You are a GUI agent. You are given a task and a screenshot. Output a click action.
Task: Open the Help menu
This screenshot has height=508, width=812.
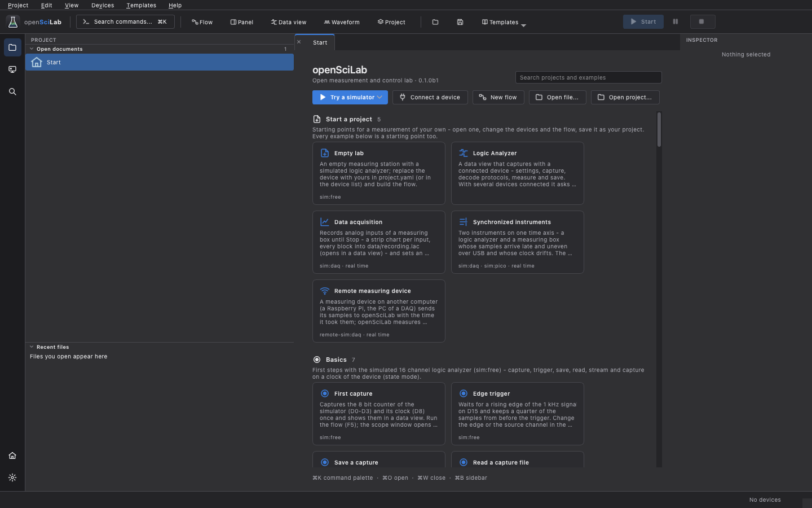click(175, 5)
